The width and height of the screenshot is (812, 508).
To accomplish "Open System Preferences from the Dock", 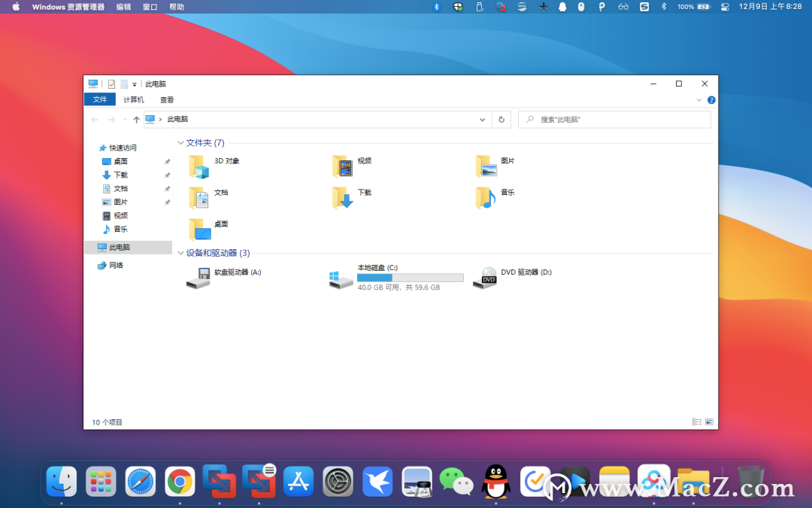I will pos(338,482).
